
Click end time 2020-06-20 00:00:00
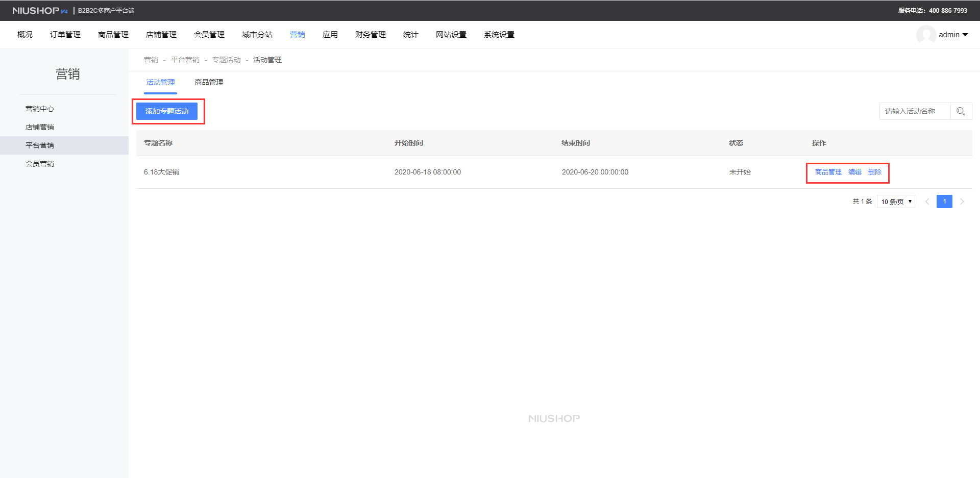pyautogui.click(x=595, y=172)
